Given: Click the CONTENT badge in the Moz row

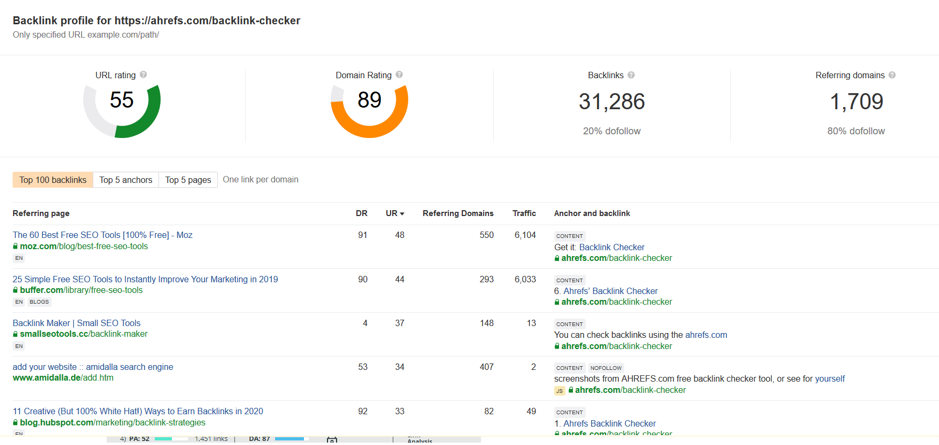Looking at the screenshot, I should (x=570, y=236).
